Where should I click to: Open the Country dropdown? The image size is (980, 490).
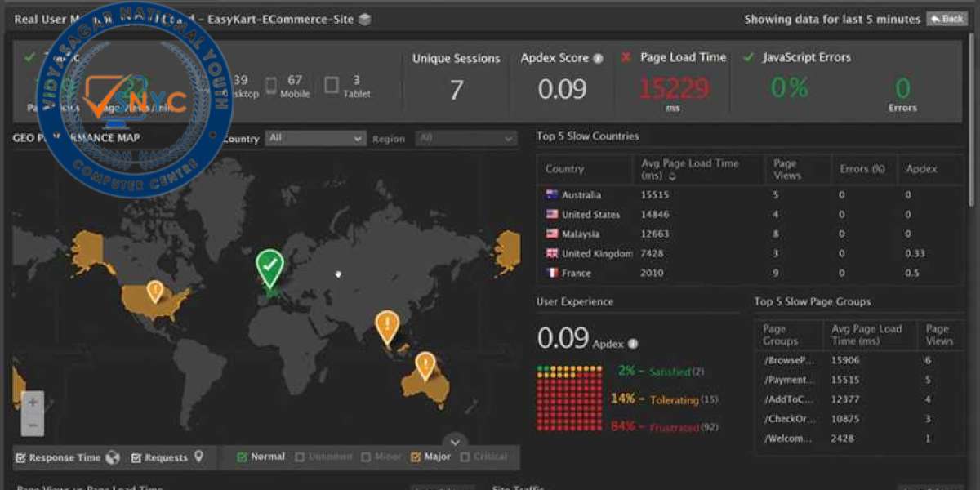[314, 139]
